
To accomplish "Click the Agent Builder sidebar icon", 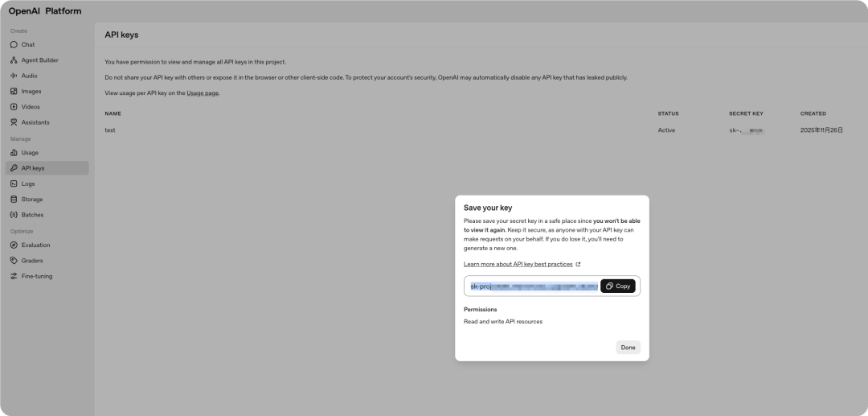I will (14, 60).
